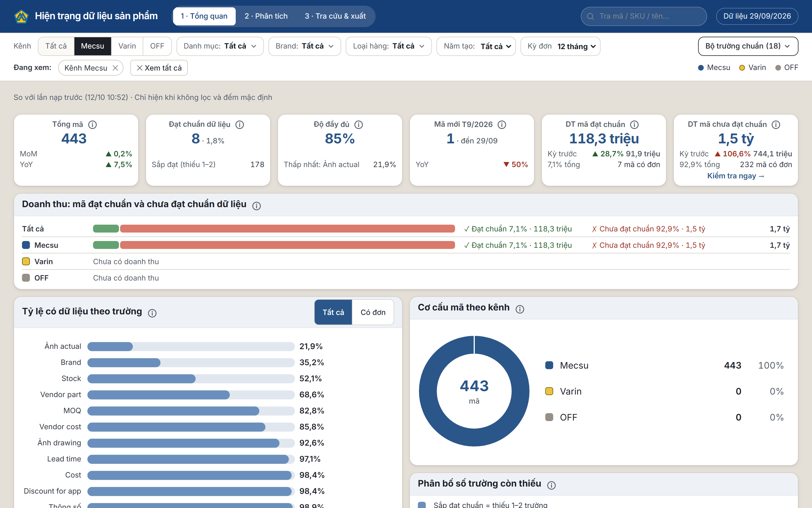Click 'Chưa có doanh thu' in Varin row
This screenshot has height=508, width=812.
tap(126, 262)
